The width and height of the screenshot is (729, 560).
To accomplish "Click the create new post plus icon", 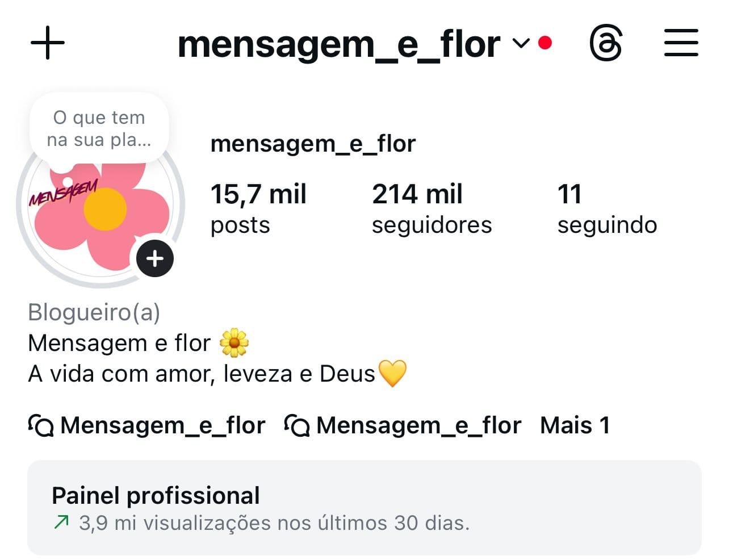I will [x=48, y=43].
